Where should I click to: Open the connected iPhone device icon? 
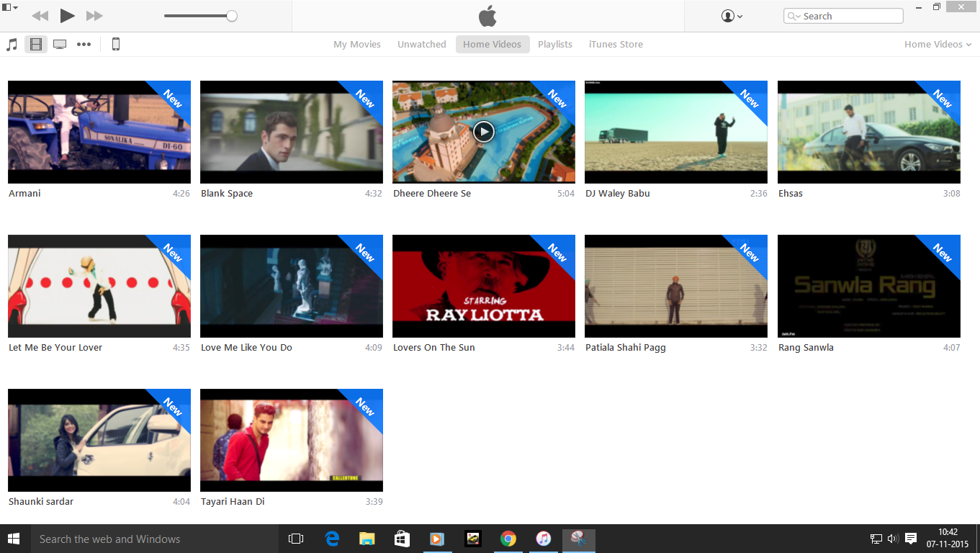(115, 45)
